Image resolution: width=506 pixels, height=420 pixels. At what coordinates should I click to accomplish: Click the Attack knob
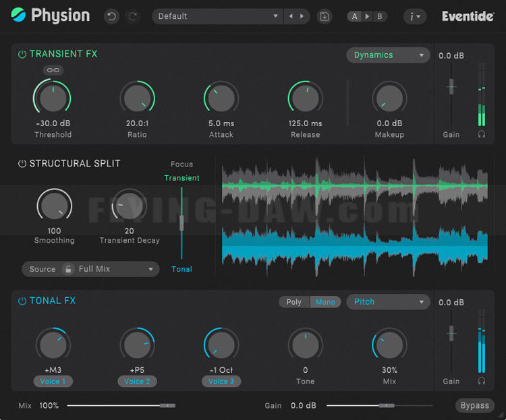tap(221, 98)
